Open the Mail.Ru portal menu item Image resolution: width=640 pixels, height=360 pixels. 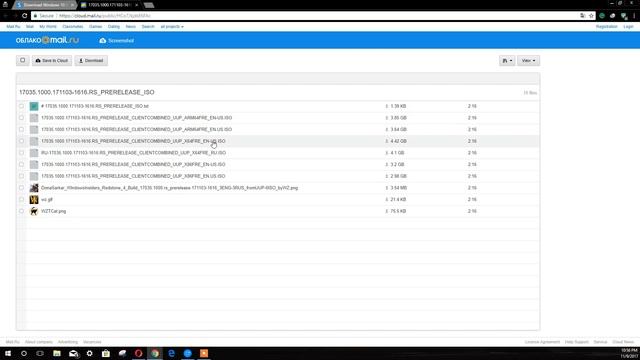(13, 27)
